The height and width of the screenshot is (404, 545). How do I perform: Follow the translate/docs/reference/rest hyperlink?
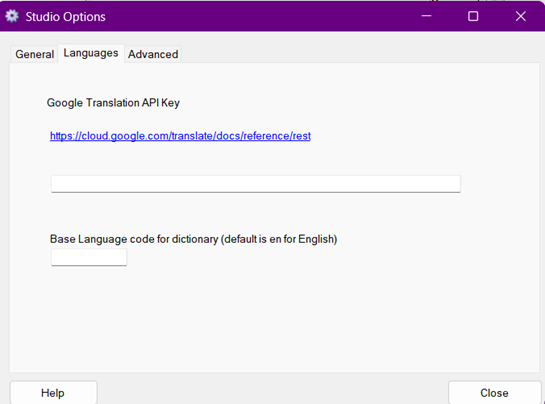[x=180, y=136]
